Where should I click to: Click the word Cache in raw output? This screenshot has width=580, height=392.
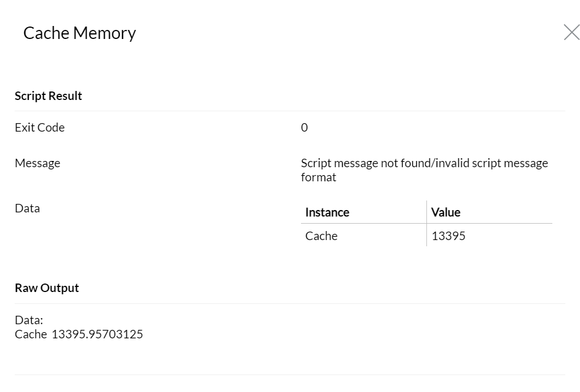[x=30, y=334]
